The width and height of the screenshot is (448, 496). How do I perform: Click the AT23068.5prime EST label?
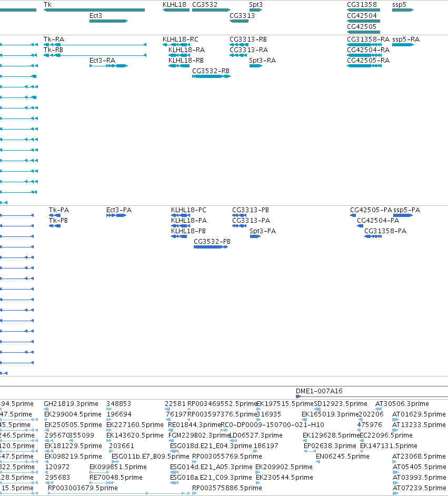pos(419,457)
